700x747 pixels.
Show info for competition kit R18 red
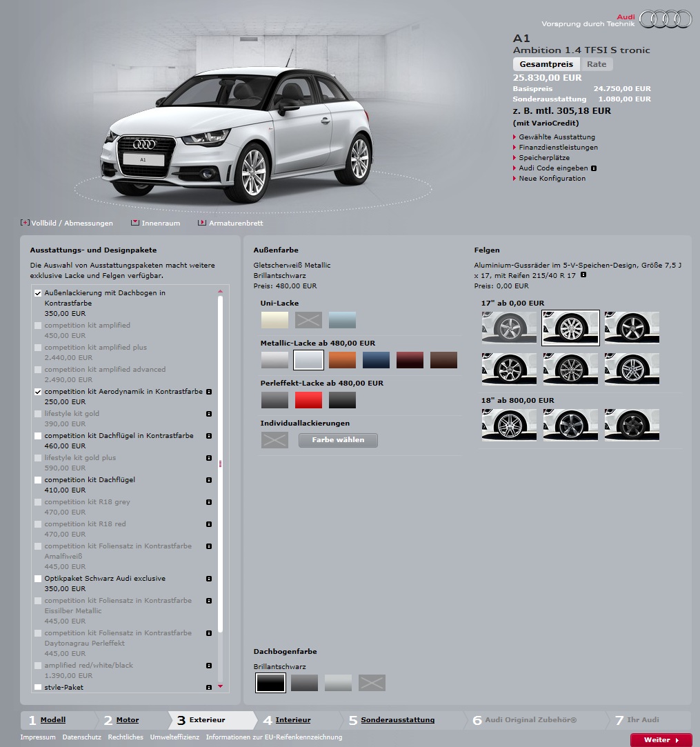pos(208,524)
